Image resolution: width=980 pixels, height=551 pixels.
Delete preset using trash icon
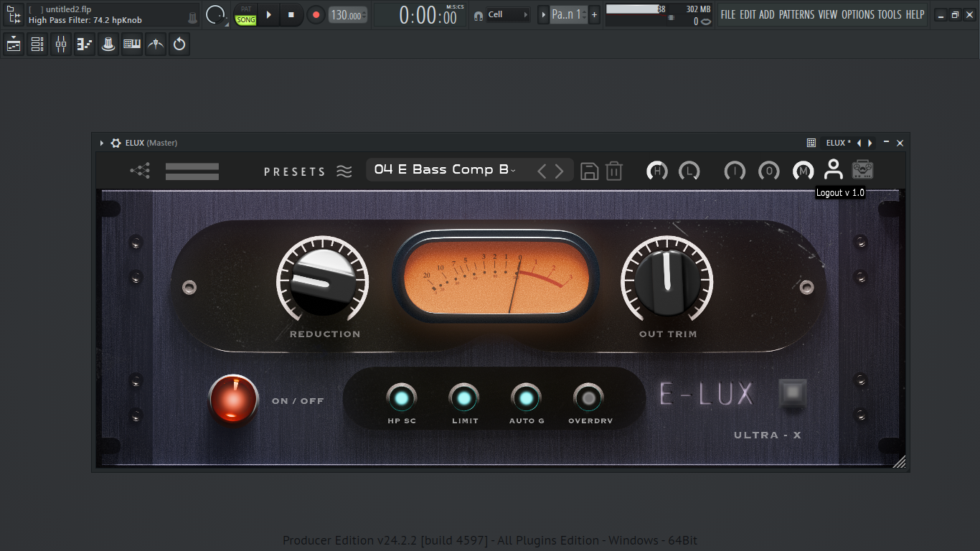[614, 171]
